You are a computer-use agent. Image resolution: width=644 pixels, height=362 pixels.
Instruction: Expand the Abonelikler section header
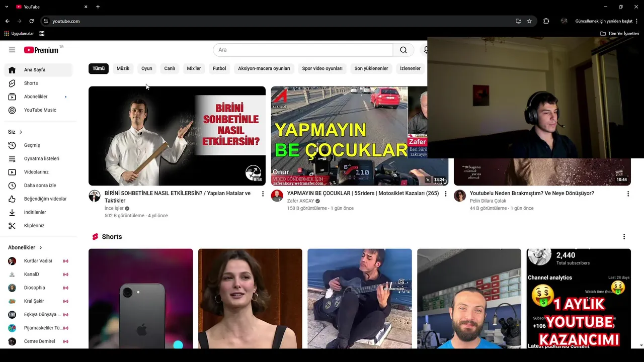coord(25,247)
